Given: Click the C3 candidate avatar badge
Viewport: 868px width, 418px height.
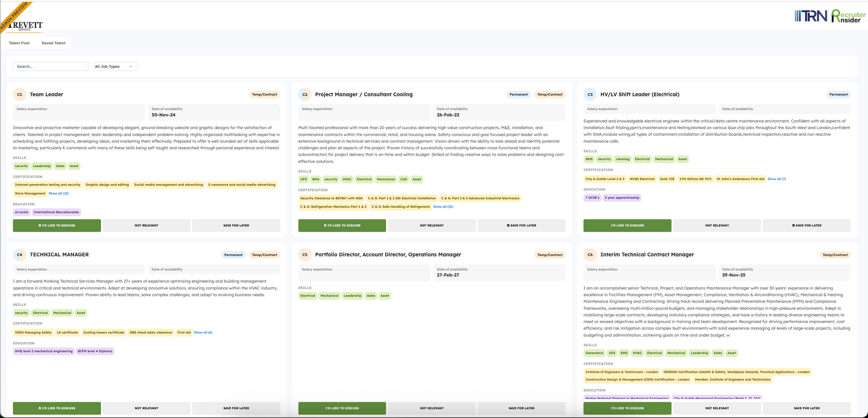Looking at the screenshot, I should click(590, 95).
